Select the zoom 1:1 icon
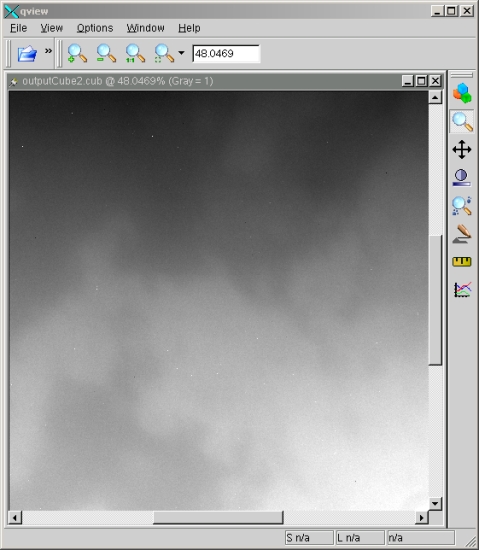This screenshot has height=550, width=479. tap(135, 54)
